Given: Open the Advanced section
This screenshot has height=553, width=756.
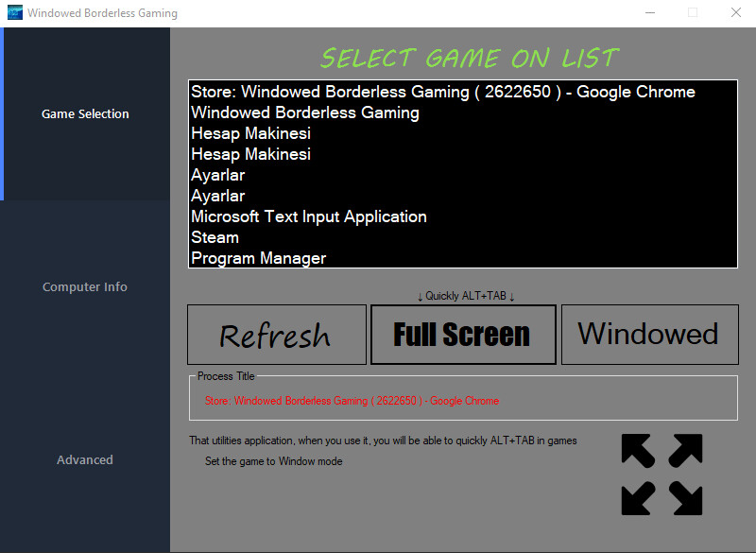Looking at the screenshot, I should tap(84, 459).
